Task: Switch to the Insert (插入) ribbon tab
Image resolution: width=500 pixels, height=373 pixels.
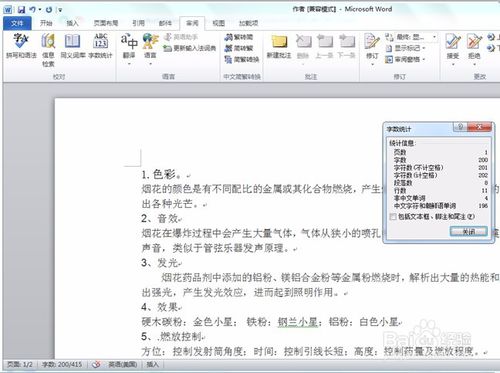Action: tap(72, 23)
